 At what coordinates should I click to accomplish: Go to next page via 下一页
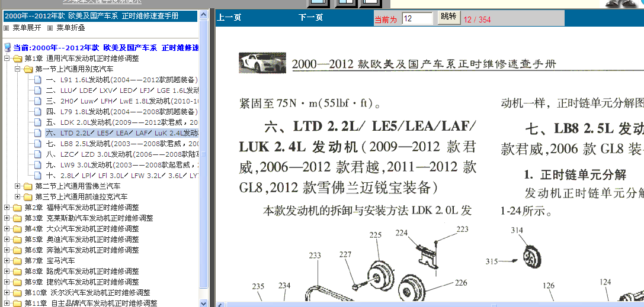pyautogui.click(x=310, y=18)
